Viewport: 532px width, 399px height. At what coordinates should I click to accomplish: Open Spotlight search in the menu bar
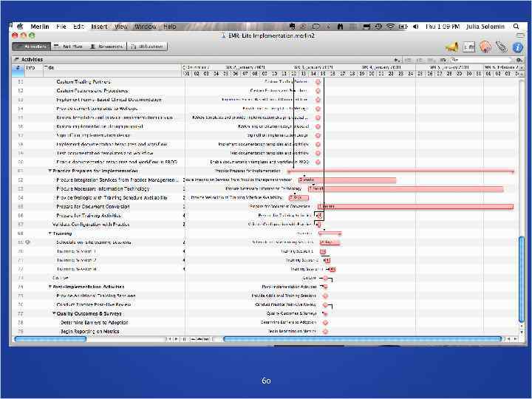click(x=516, y=27)
